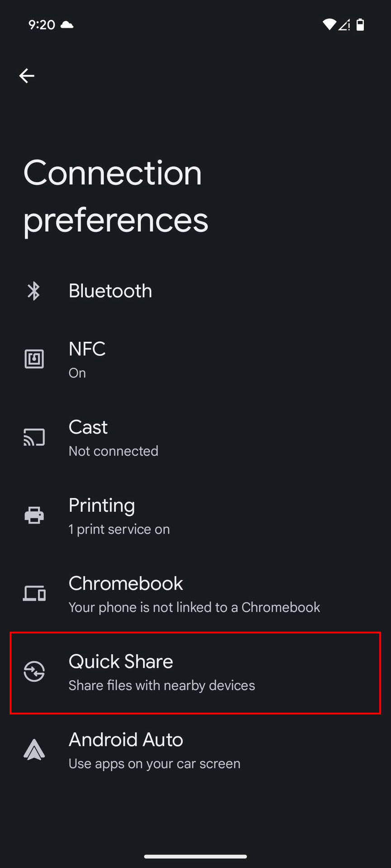This screenshot has height=868, width=391.
Task: Tap the Android Auto logo icon
Action: coord(34,750)
